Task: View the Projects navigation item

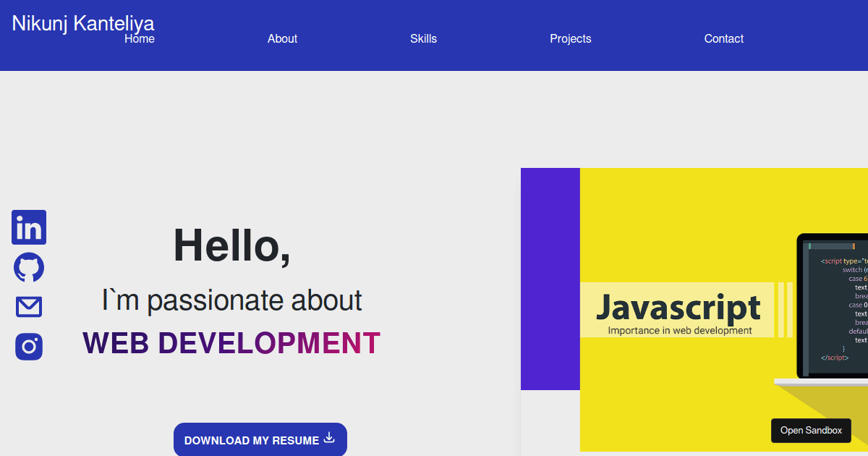Action: pyautogui.click(x=571, y=38)
